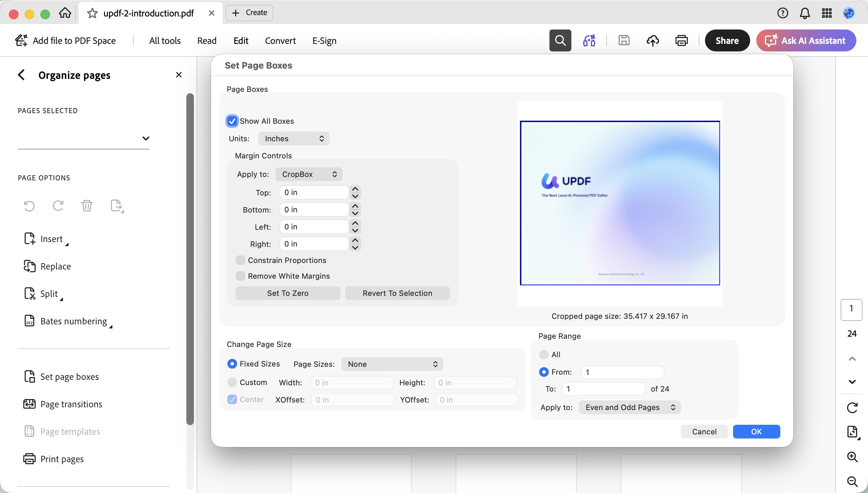The image size is (868, 493).
Task: Click Add file to PDF Space
Action: (x=65, y=40)
